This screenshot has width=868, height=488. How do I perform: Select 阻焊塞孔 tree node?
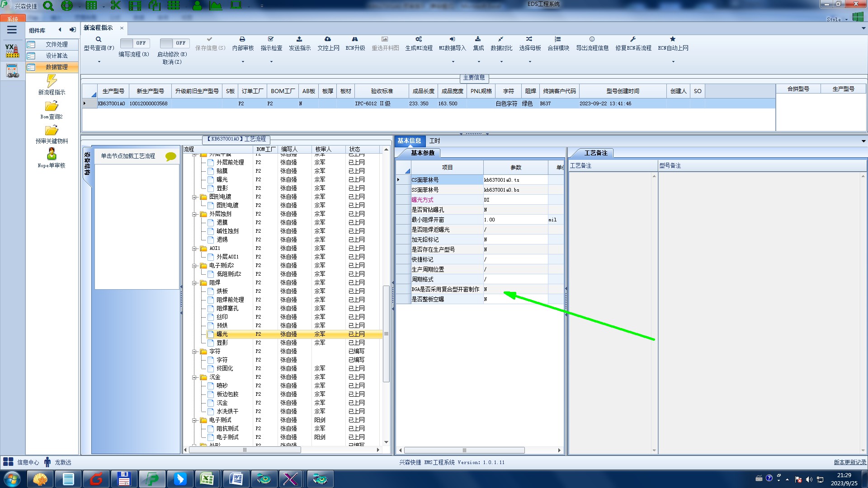click(227, 309)
